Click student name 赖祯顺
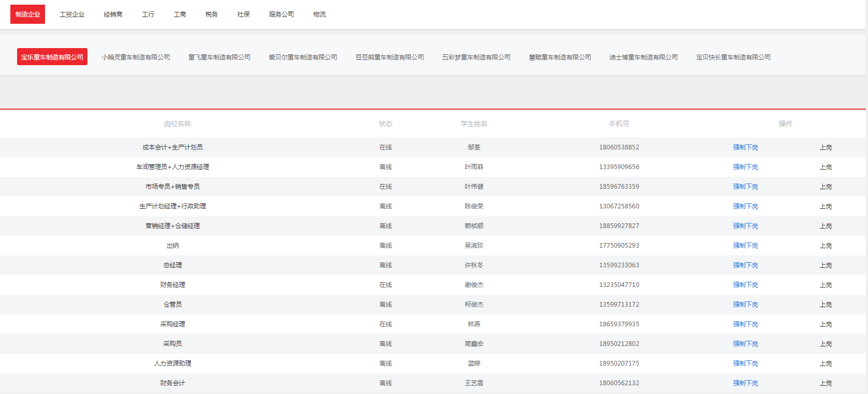Screen dimensions: 868x394 click(474, 226)
